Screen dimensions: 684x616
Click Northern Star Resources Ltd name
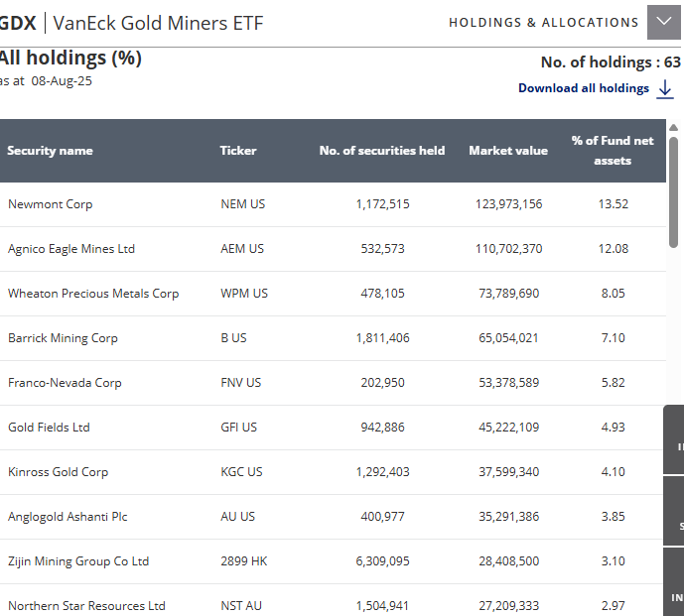point(86,606)
